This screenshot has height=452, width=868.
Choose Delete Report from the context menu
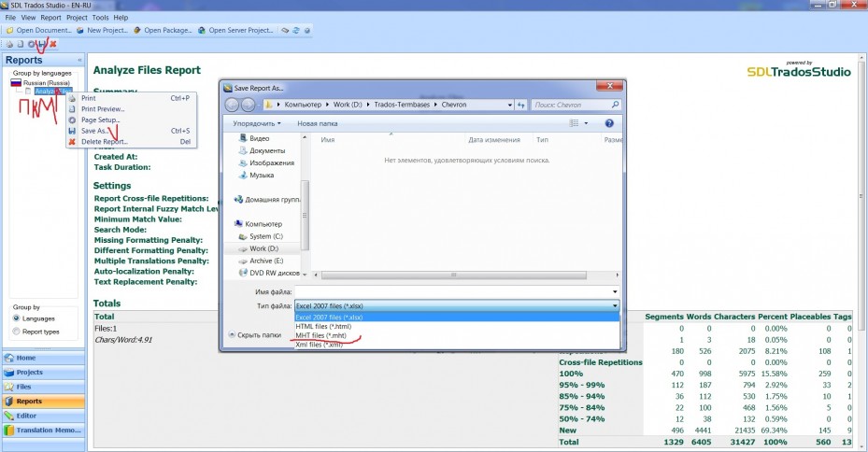[131, 142]
